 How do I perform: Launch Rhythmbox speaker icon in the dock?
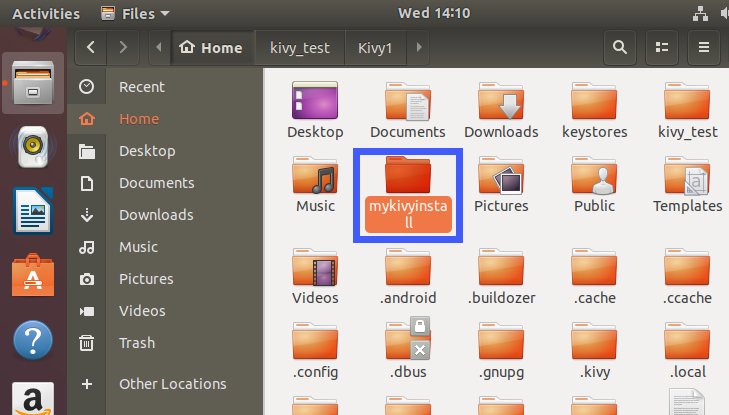(33, 147)
